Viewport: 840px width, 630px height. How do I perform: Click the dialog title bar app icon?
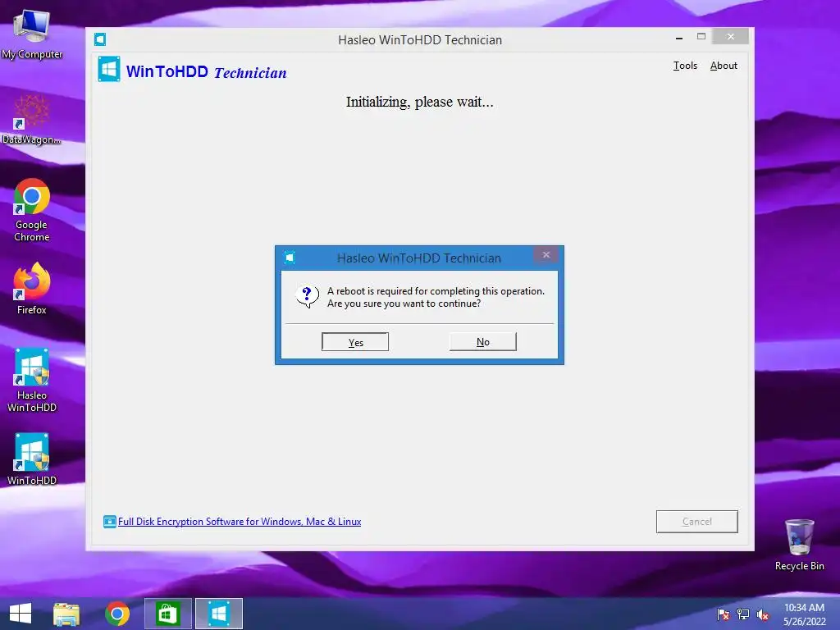pyautogui.click(x=290, y=258)
